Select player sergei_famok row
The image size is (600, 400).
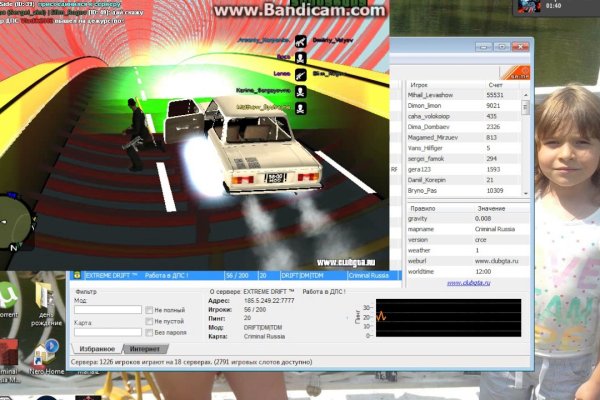[464, 158]
